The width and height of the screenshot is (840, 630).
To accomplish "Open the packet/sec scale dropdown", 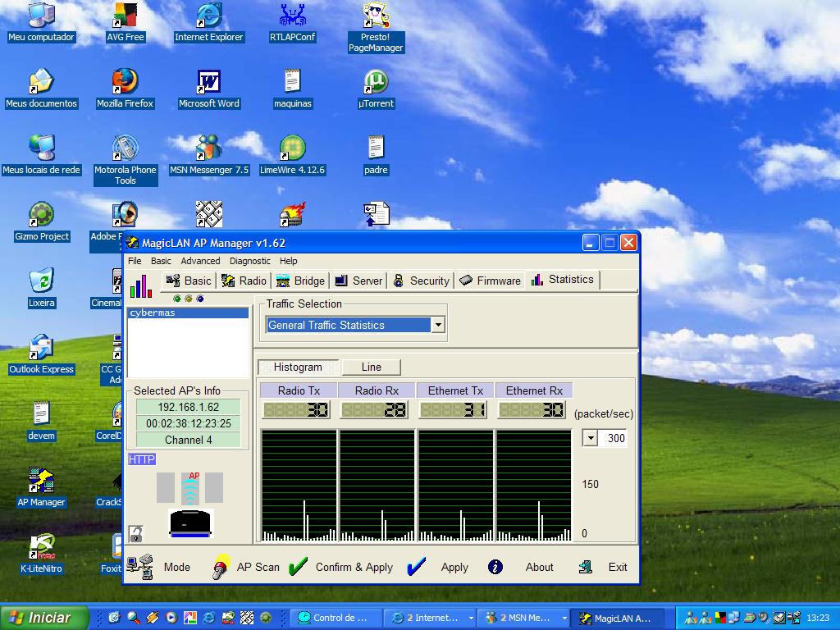I will click(591, 438).
